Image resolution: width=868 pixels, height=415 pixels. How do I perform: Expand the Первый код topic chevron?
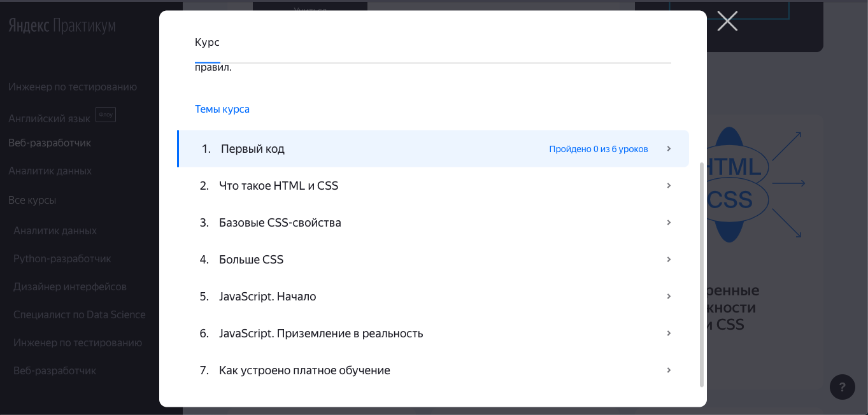pos(669,149)
